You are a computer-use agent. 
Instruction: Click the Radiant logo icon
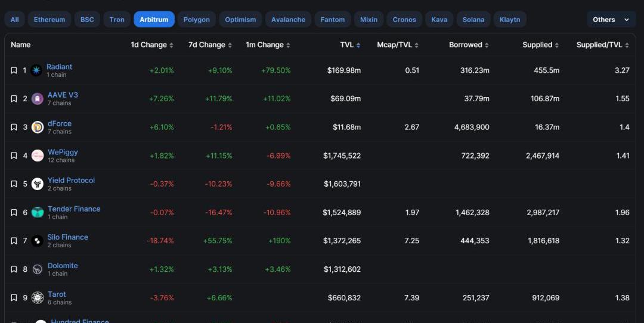click(x=36, y=70)
